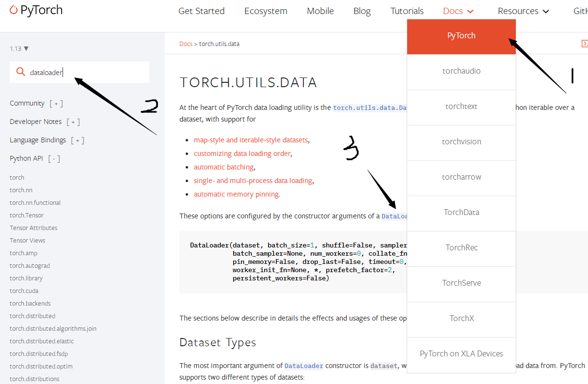Open torch.amp in sidebar
The height and width of the screenshot is (384, 588).
23,253
